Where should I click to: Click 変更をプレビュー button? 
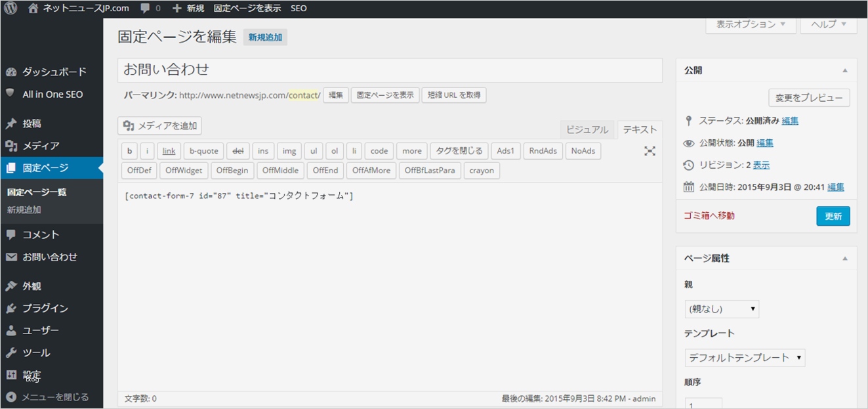(x=809, y=98)
